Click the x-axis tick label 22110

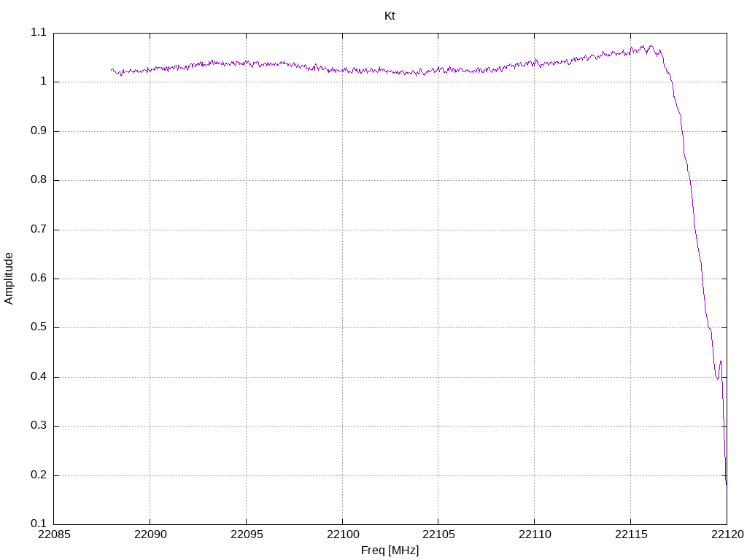click(x=535, y=534)
